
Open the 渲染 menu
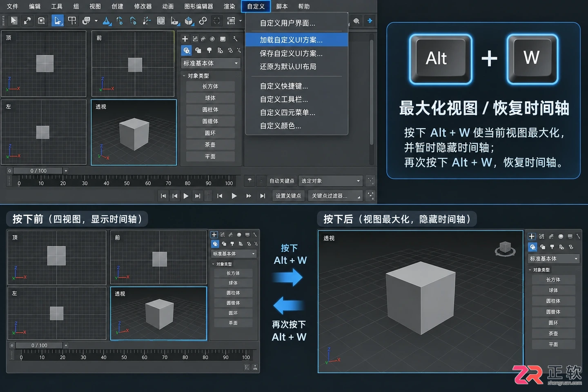[x=229, y=7]
